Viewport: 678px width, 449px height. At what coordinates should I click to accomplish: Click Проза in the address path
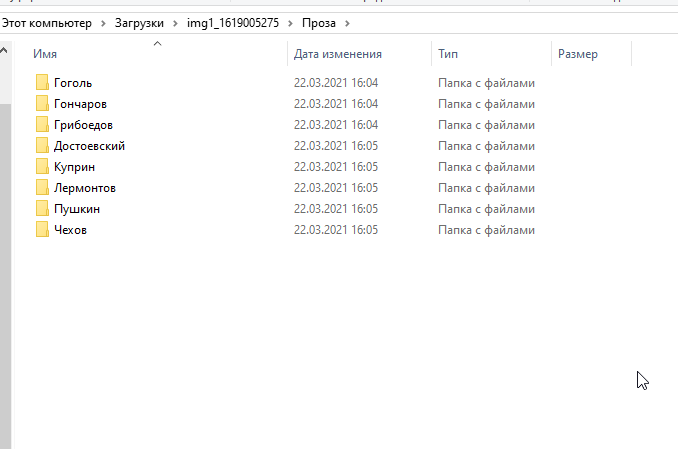319,23
